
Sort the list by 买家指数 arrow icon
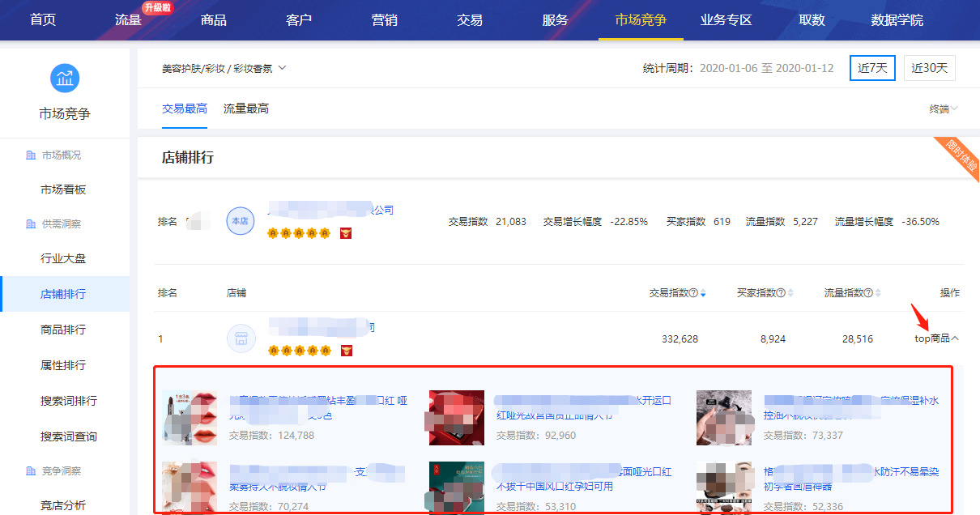(x=790, y=293)
